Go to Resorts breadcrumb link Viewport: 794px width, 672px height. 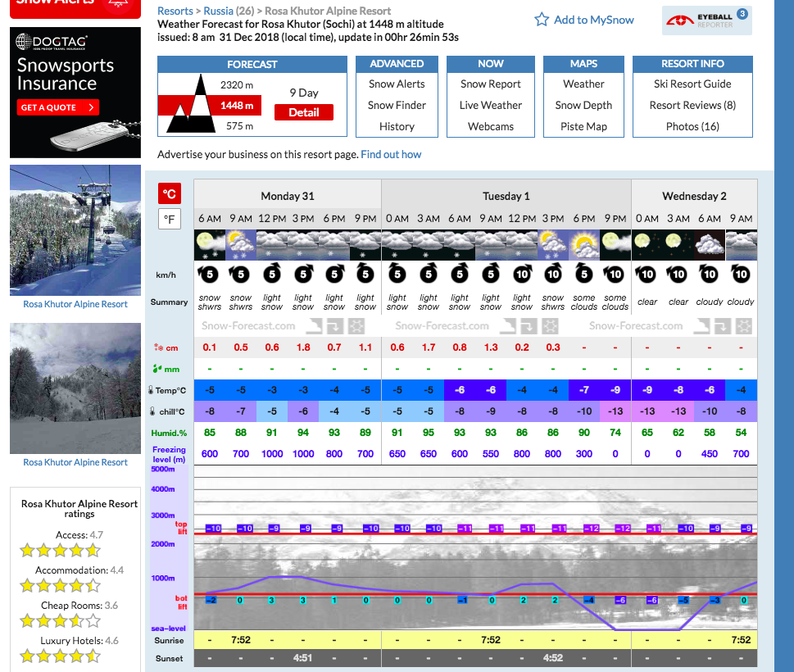tap(175, 11)
